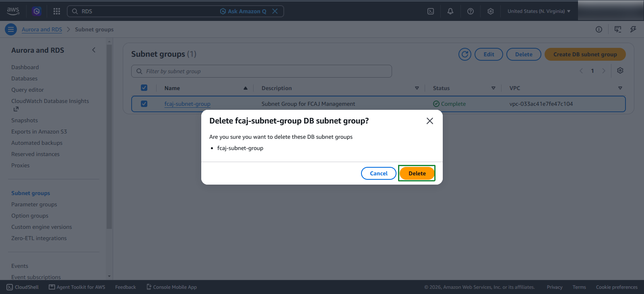The width and height of the screenshot is (644, 294).
Task: Open the services grid menu
Action: 57,11
